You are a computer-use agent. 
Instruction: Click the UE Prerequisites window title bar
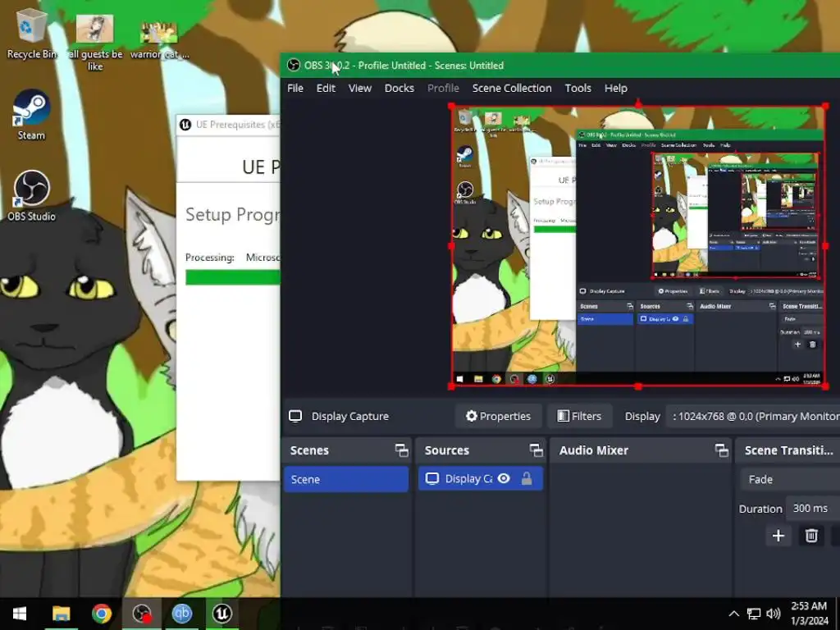pos(228,125)
